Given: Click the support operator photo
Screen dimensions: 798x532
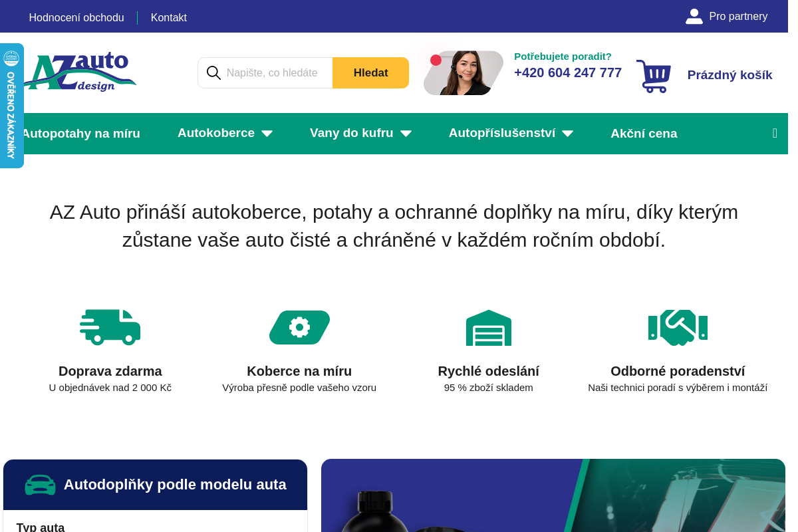Looking at the screenshot, I should click(464, 73).
